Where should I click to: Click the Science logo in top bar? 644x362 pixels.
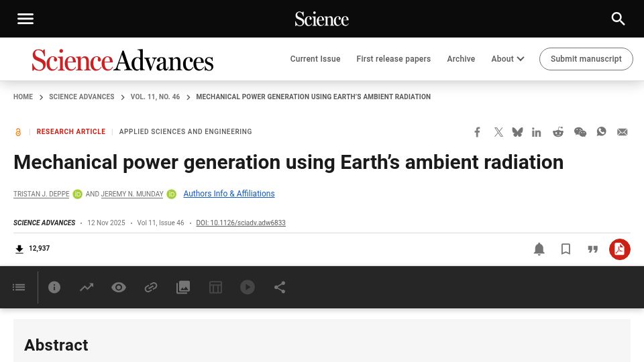321,19
